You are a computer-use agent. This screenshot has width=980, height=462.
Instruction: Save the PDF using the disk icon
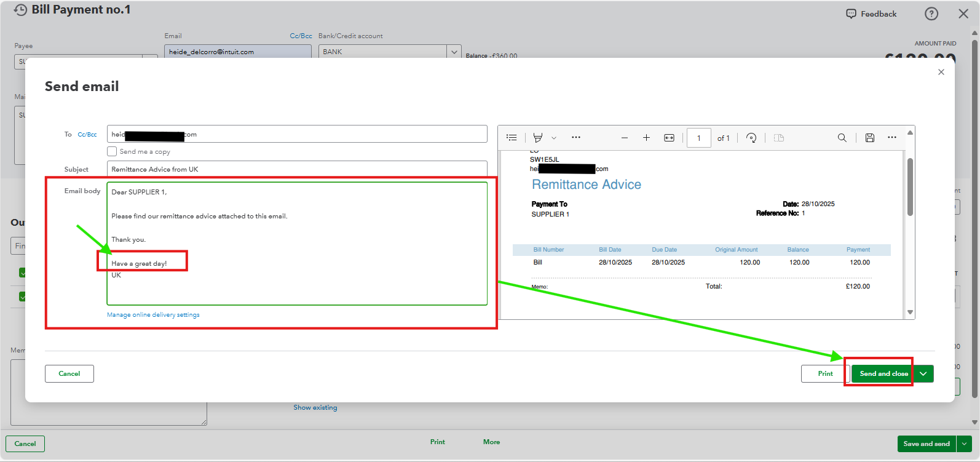coord(870,138)
